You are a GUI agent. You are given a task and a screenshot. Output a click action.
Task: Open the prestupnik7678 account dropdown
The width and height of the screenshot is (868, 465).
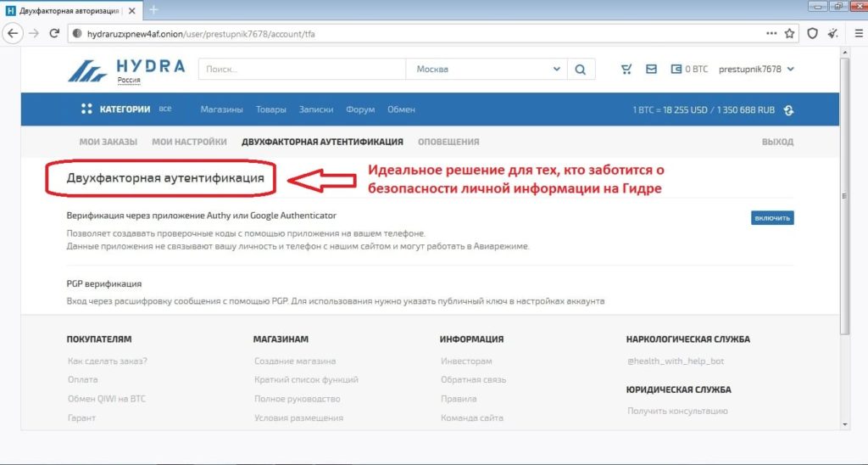coord(755,70)
